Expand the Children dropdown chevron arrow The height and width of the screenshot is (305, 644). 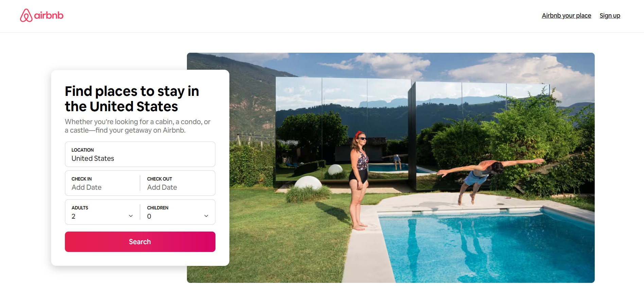[206, 216]
